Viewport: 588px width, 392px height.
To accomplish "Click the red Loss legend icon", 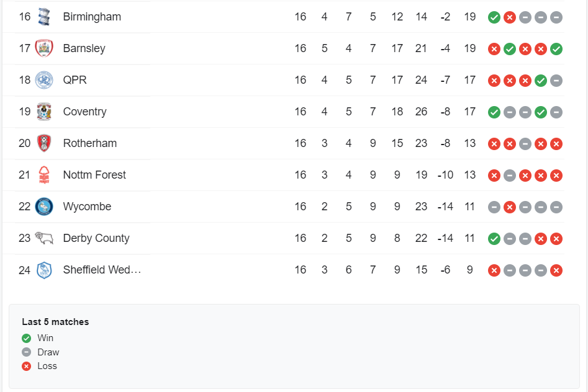I will click(x=26, y=366).
